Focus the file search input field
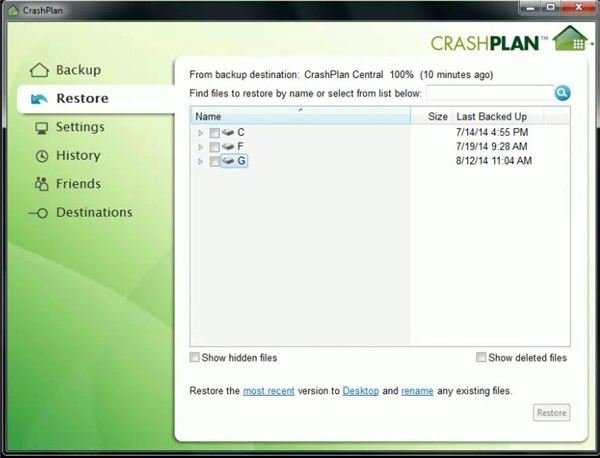This screenshot has width=600, height=458. pos(490,93)
